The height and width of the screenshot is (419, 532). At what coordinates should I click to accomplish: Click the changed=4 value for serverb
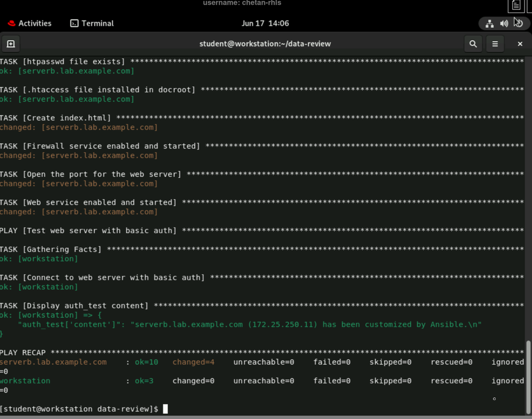click(193, 362)
